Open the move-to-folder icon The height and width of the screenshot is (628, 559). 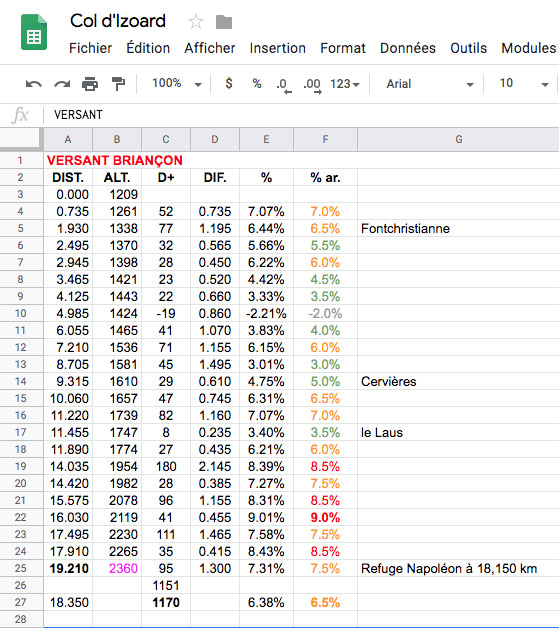click(x=224, y=22)
